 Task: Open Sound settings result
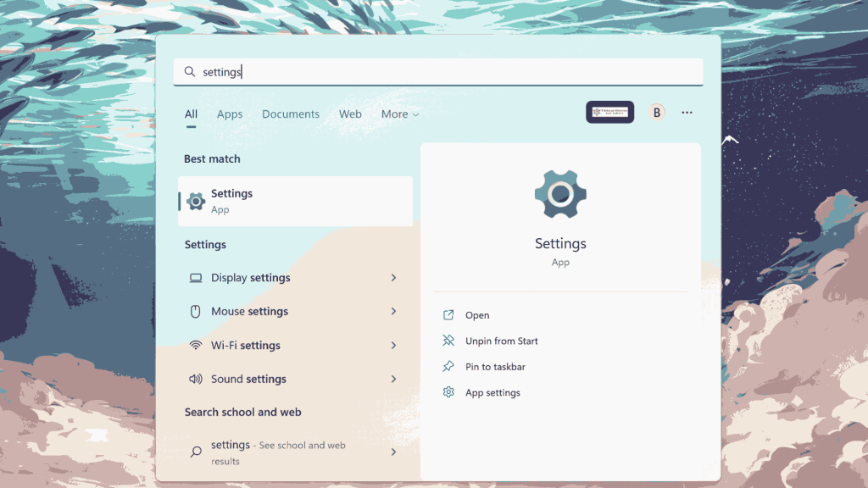click(295, 379)
